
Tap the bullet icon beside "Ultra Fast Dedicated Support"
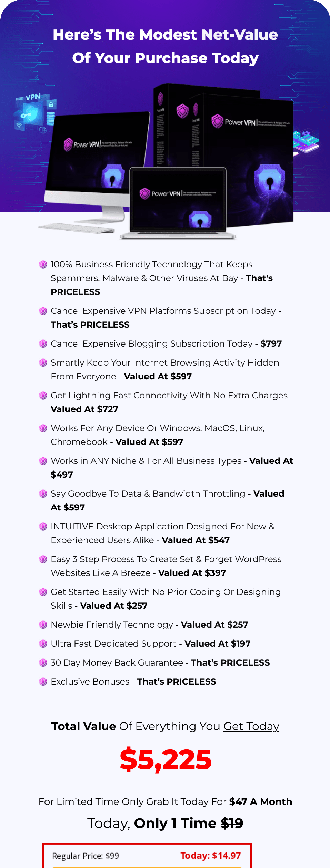click(x=43, y=644)
